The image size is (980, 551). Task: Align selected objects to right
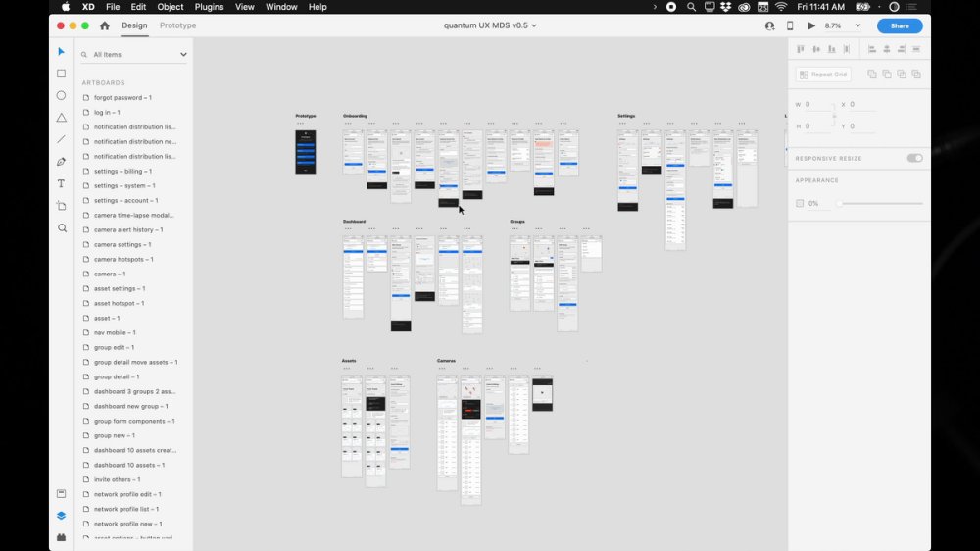tap(902, 49)
